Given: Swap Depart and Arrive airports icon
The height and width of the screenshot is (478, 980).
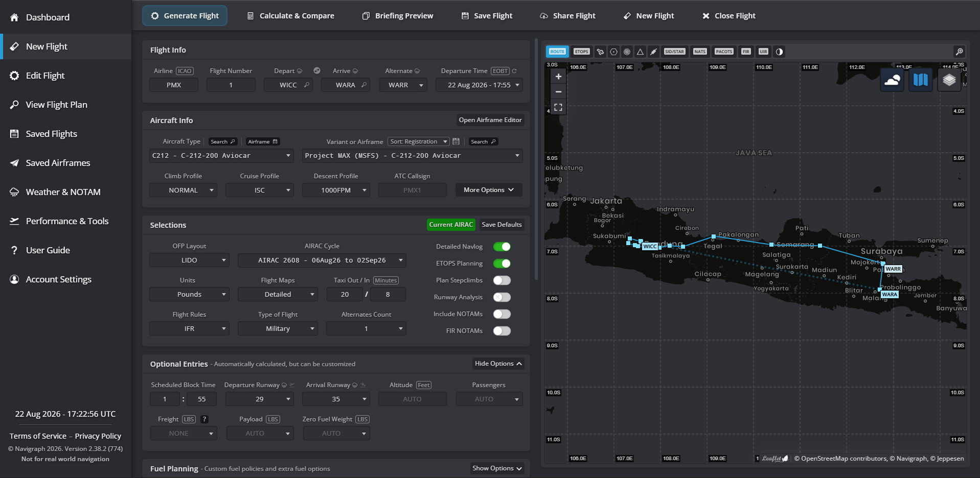Looking at the screenshot, I should point(317,70).
